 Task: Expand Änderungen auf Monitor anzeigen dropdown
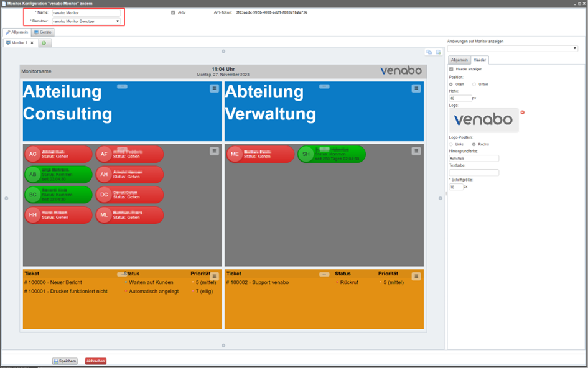pyautogui.click(x=574, y=48)
